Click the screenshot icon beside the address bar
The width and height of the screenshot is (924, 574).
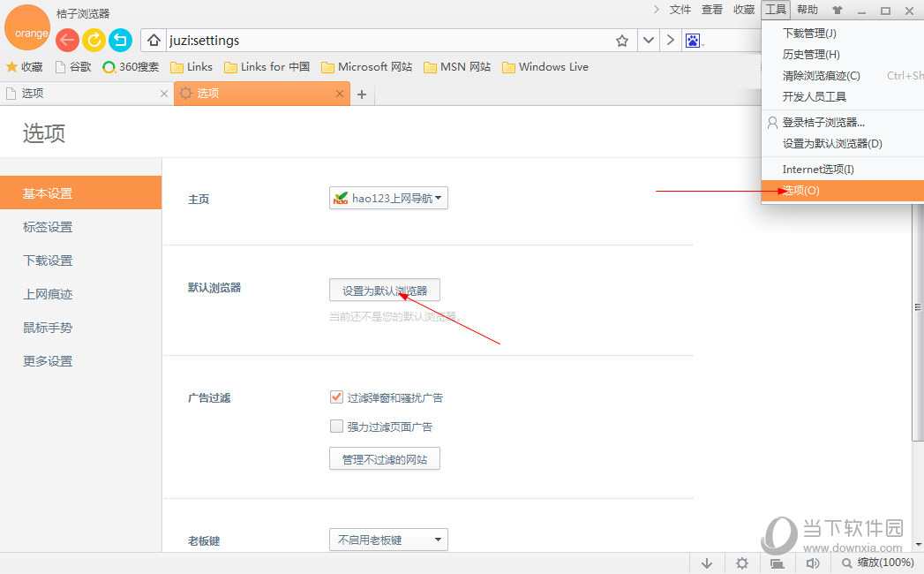692,40
